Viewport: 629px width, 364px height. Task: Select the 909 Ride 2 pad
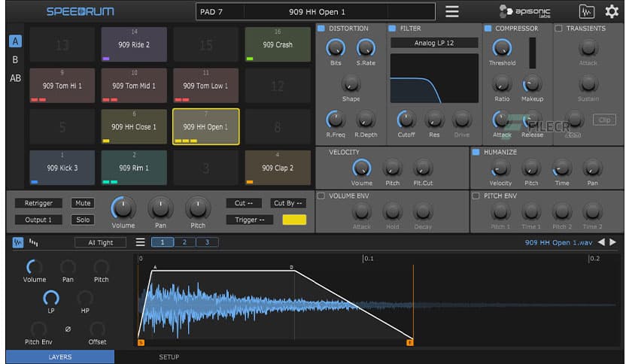(x=134, y=44)
